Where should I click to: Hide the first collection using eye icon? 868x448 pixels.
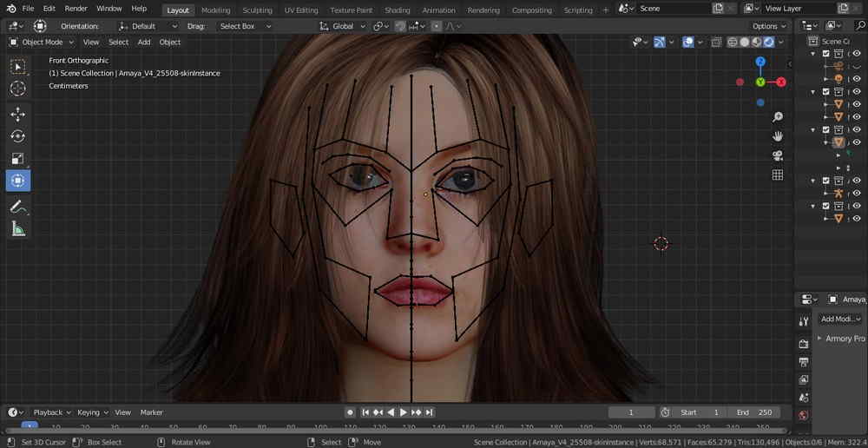tap(857, 54)
